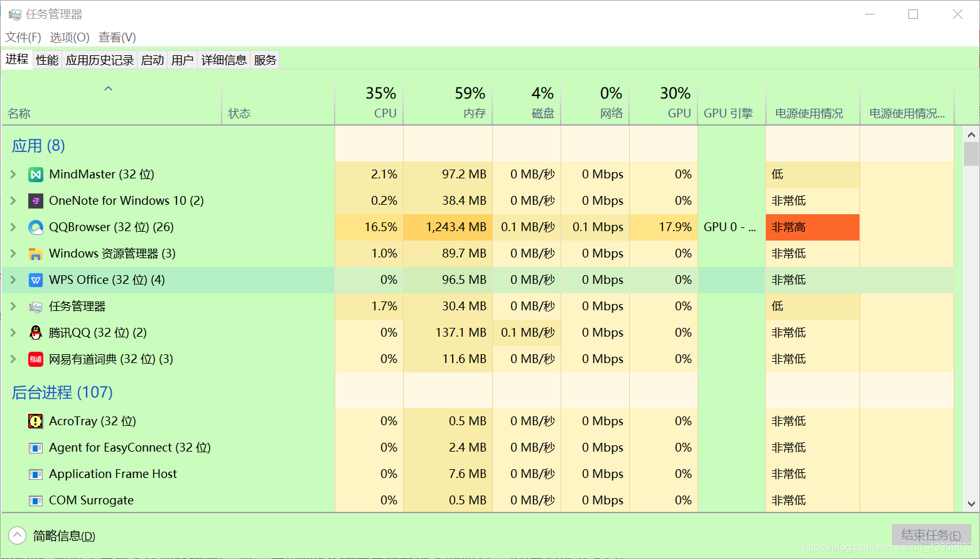Click the AcroTray process icon
Viewport: 980px width, 559px height.
coord(36,421)
